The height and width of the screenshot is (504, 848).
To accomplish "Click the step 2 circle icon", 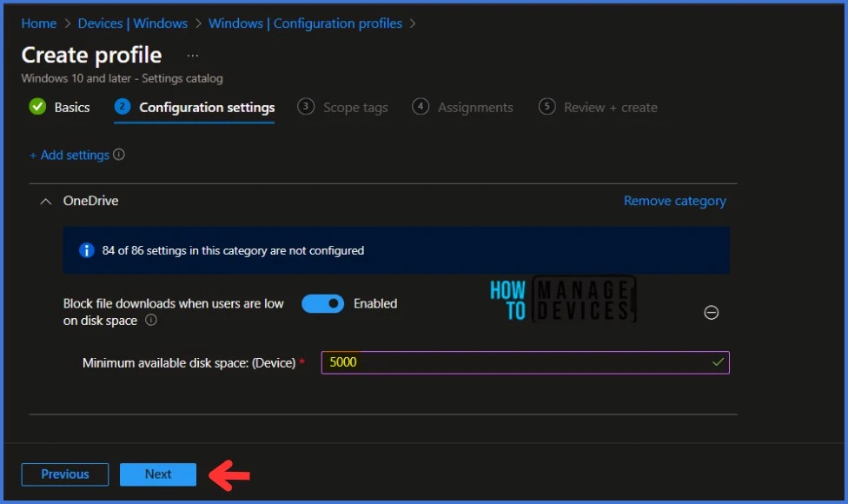I will [x=123, y=107].
